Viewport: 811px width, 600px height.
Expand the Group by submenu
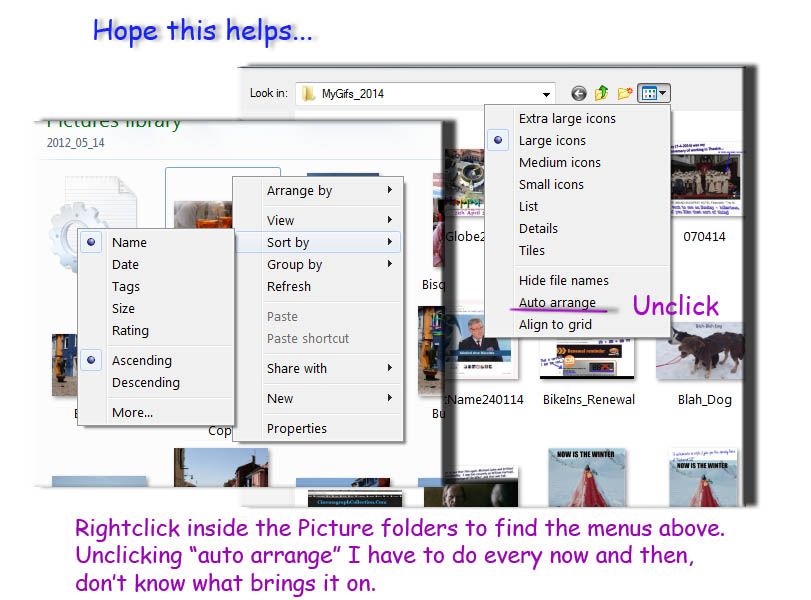pyautogui.click(x=318, y=264)
